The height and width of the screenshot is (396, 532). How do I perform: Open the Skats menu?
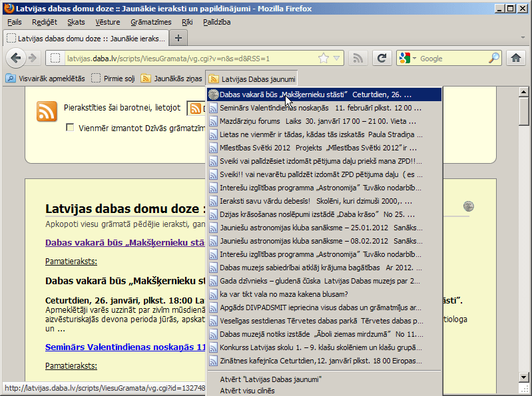point(76,22)
